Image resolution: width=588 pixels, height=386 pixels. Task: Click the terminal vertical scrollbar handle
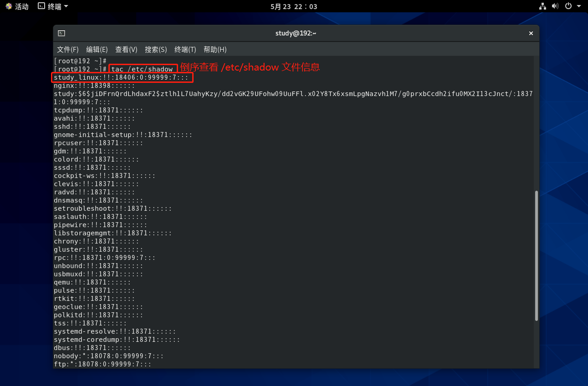(x=537, y=256)
